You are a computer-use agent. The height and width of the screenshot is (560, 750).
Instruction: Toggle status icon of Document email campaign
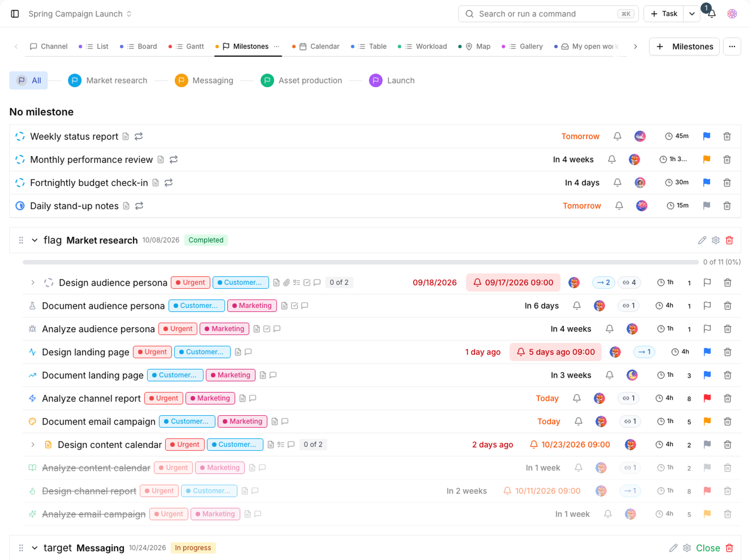click(32, 421)
